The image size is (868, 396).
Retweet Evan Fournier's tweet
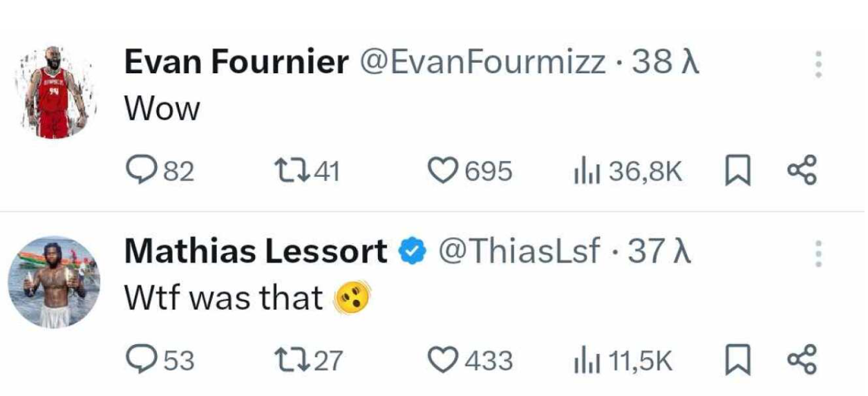(x=286, y=171)
